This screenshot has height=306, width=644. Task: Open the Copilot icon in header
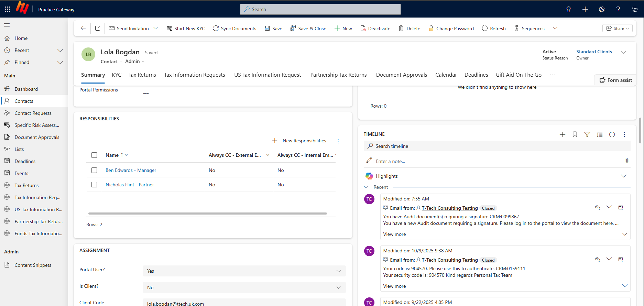coord(635,9)
